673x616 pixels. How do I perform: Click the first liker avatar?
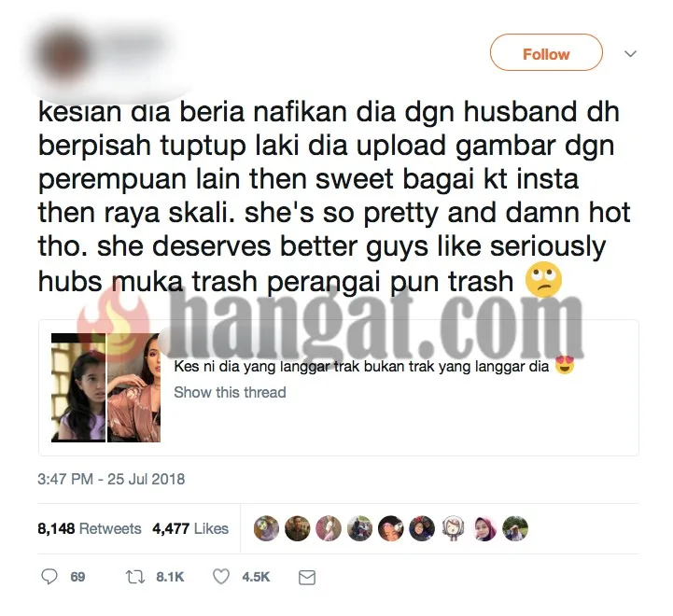[266, 528]
